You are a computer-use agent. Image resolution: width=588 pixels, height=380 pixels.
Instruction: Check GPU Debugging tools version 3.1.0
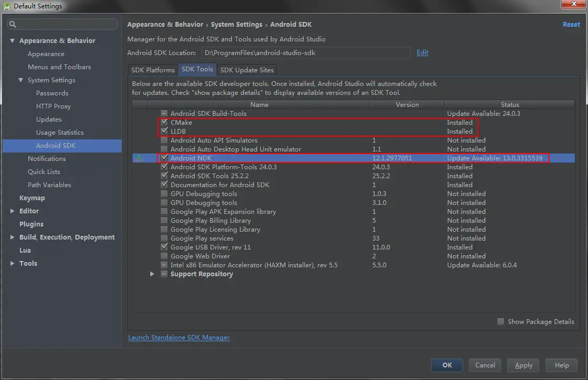click(x=164, y=203)
